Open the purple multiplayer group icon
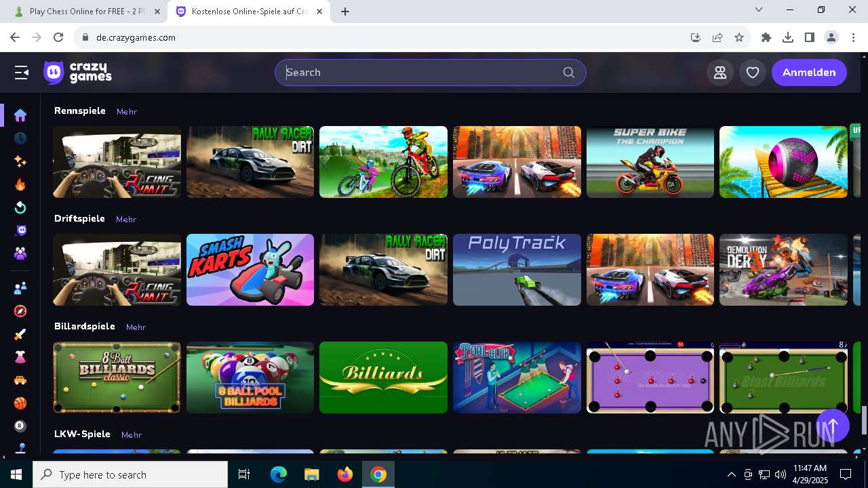 point(20,253)
